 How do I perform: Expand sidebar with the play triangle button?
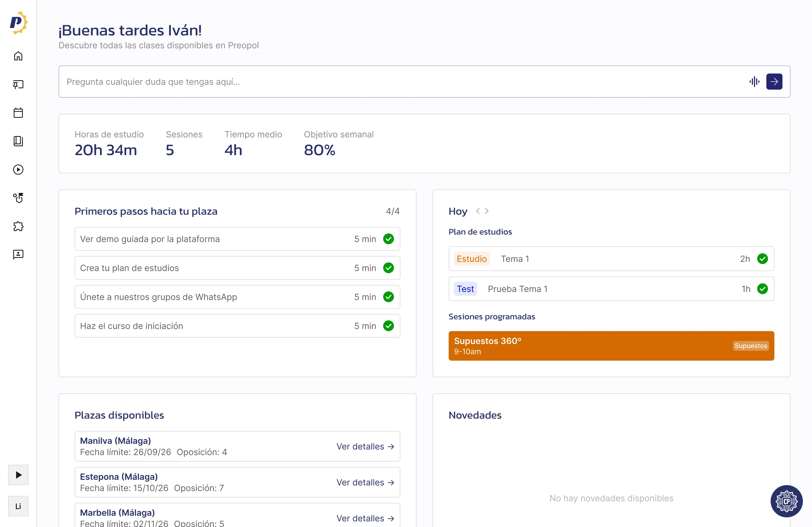click(18, 475)
